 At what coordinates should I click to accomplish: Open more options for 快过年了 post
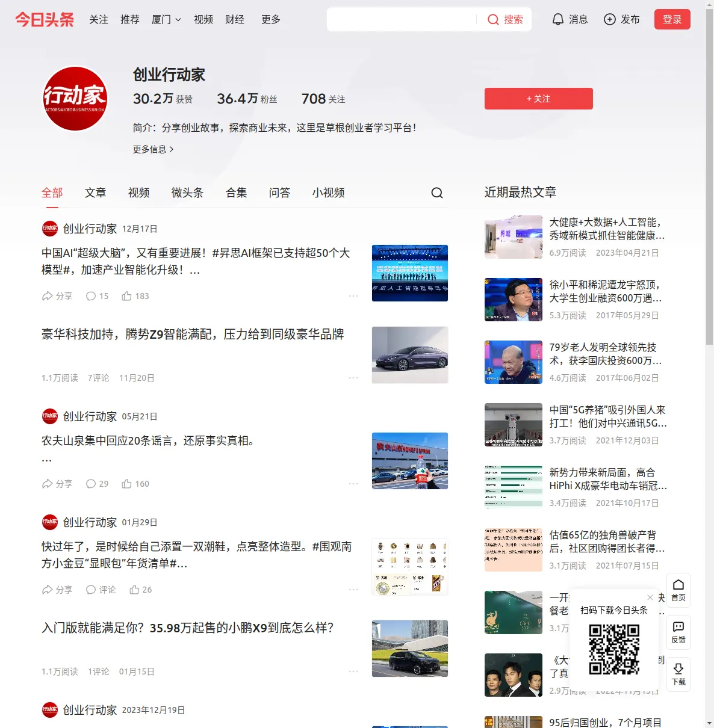(353, 590)
